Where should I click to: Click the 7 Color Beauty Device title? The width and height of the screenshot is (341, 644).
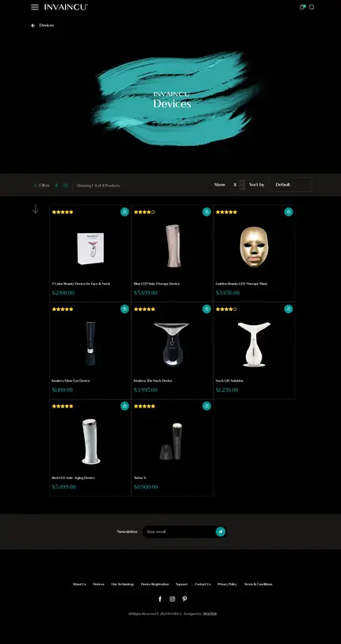[81, 284]
